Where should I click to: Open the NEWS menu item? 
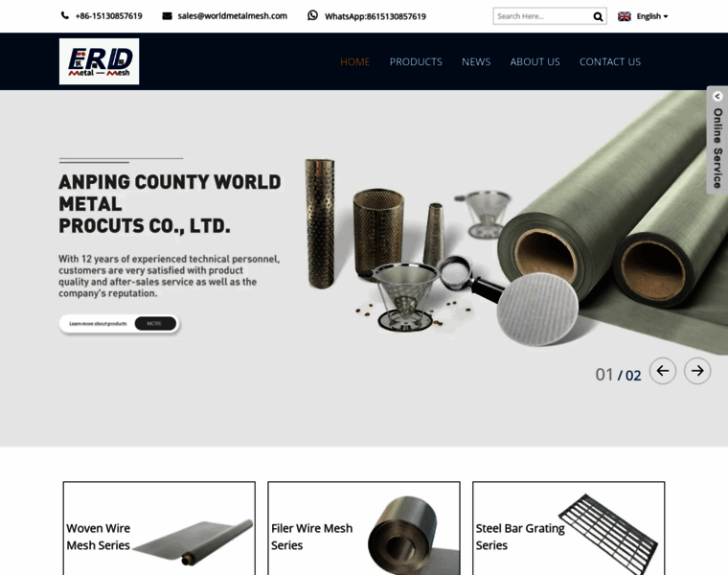coord(476,61)
